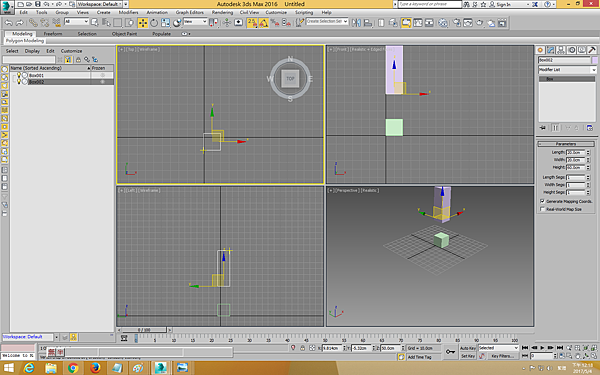The image size is (600, 375).
Task: Click the Render Production teapot icon
Action: pos(479,23)
